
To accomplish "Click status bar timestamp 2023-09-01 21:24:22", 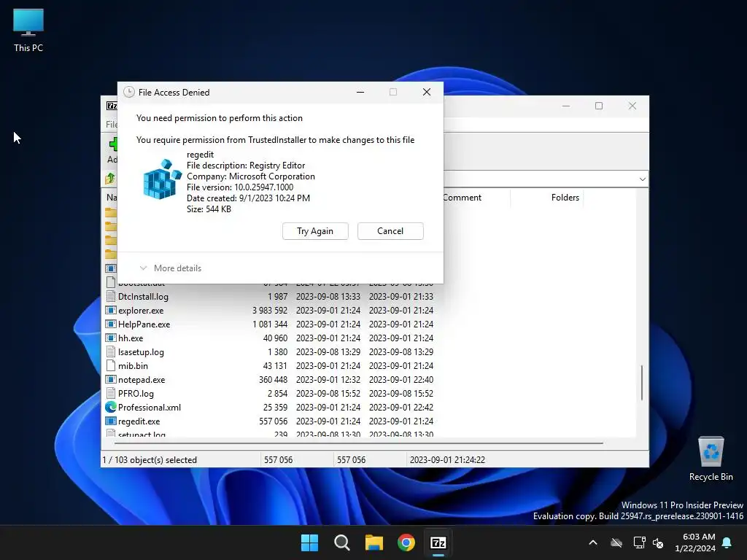I will pyautogui.click(x=447, y=460).
